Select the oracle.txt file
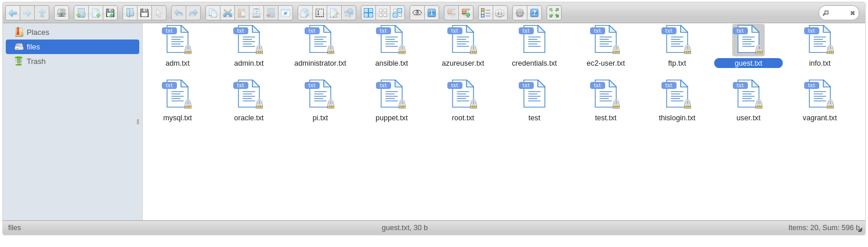Image resolution: width=868 pixels, height=247 pixels. [249, 101]
